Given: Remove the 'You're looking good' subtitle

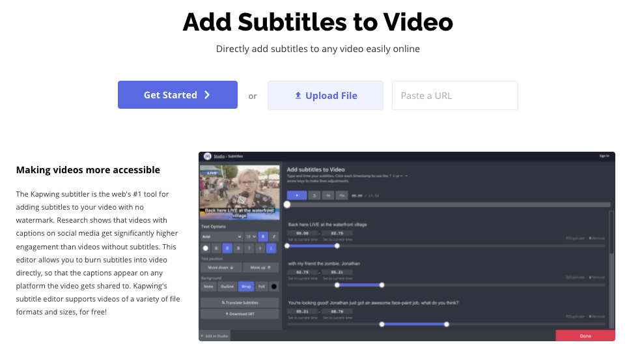Looking at the screenshot, I should (x=597, y=316).
